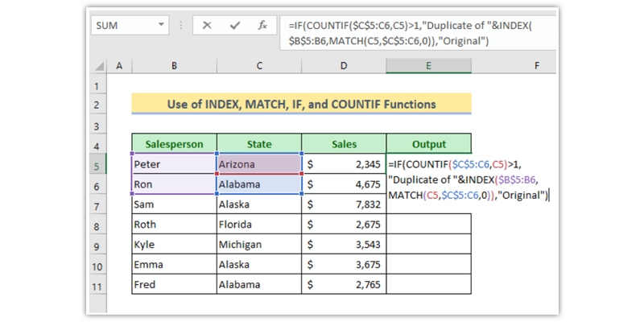Click the title cell 'Use of INDEX, MATCH...'
The height and width of the screenshot is (322, 644).
click(x=301, y=105)
